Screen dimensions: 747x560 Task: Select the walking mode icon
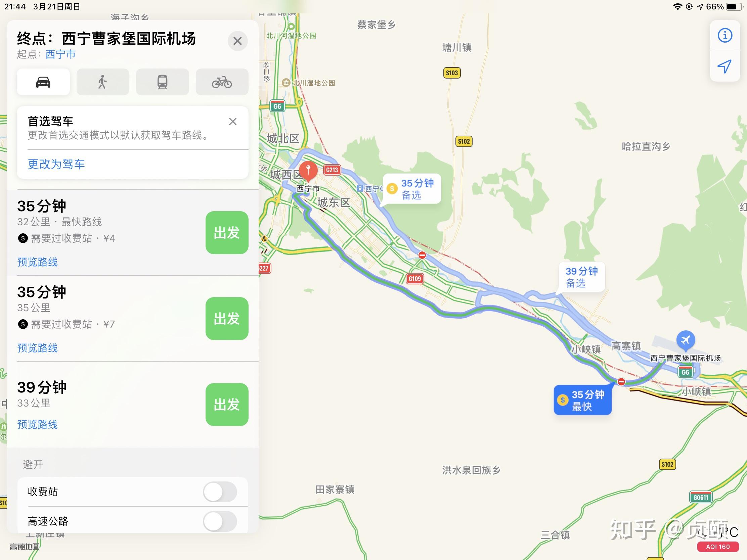tap(103, 82)
